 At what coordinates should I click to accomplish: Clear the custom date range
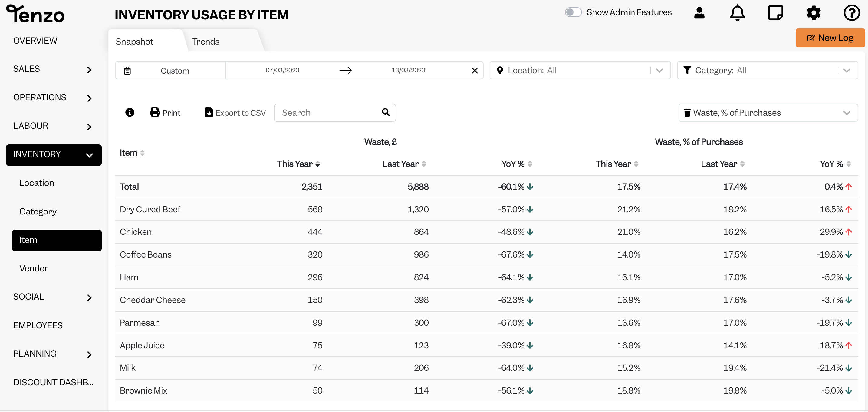tap(475, 71)
